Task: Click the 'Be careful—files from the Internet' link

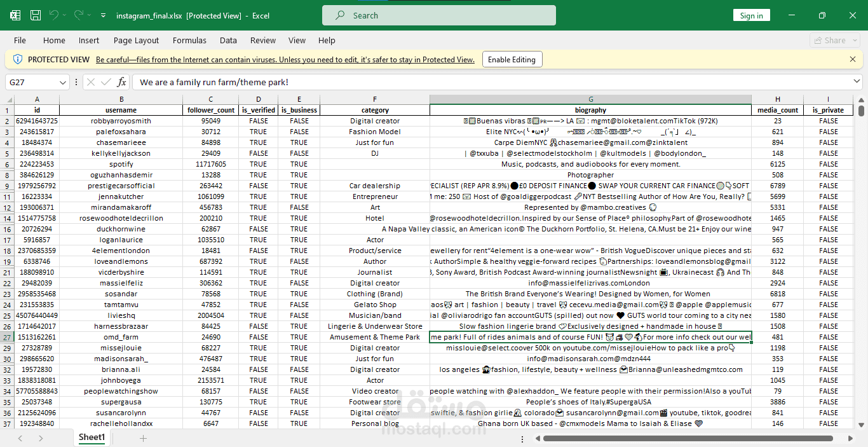Action: click(x=285, y=60)
